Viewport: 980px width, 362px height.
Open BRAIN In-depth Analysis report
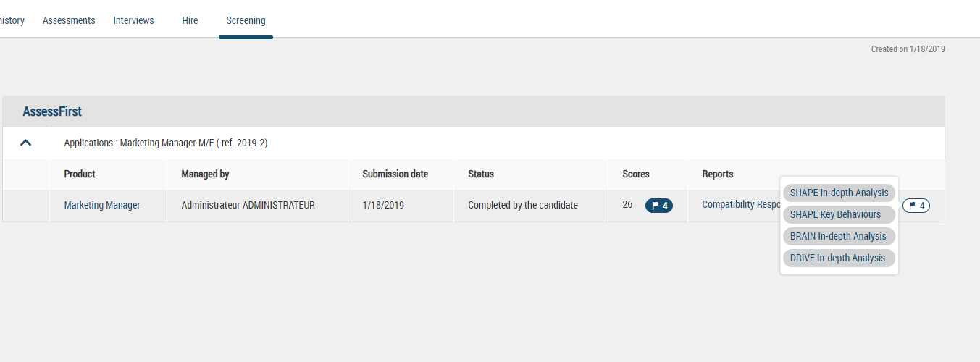839,236
